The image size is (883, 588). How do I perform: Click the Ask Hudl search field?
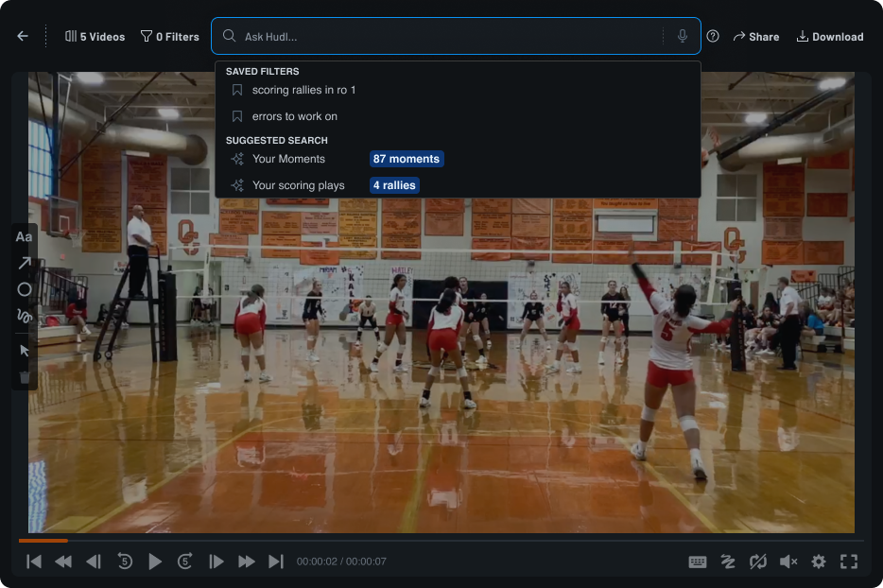pos(456,37)
